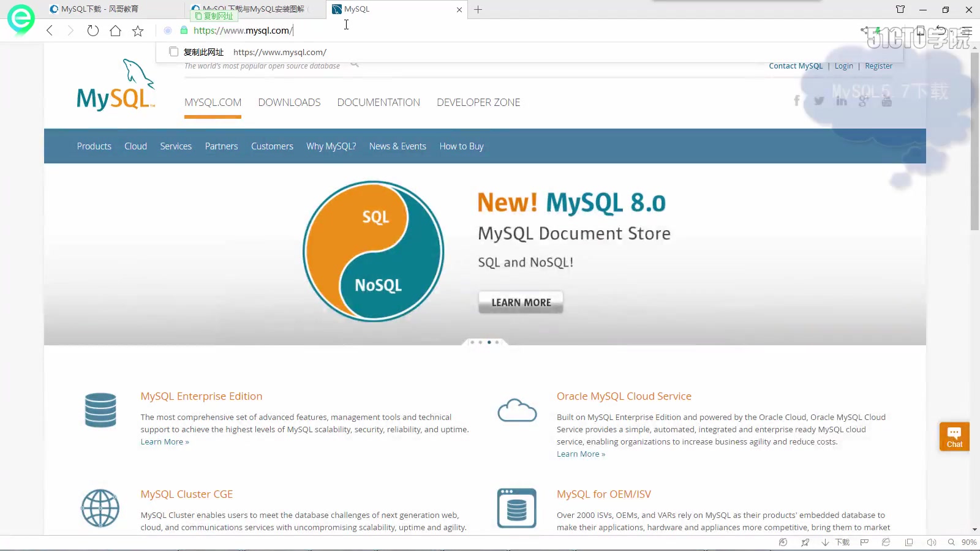980x551 pixels.
Task: Select the MYSQL.COM navigation tab
Action: coord(213,103)
